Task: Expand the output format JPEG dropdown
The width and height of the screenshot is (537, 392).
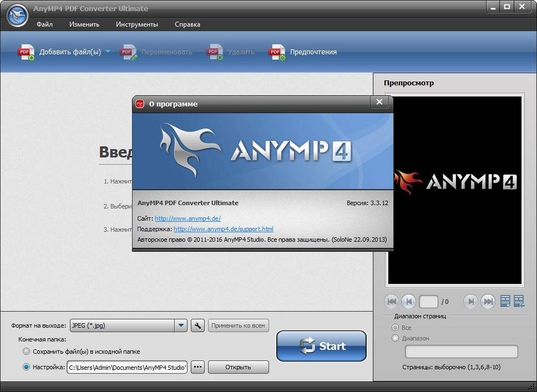Action: tap(181, 325)
